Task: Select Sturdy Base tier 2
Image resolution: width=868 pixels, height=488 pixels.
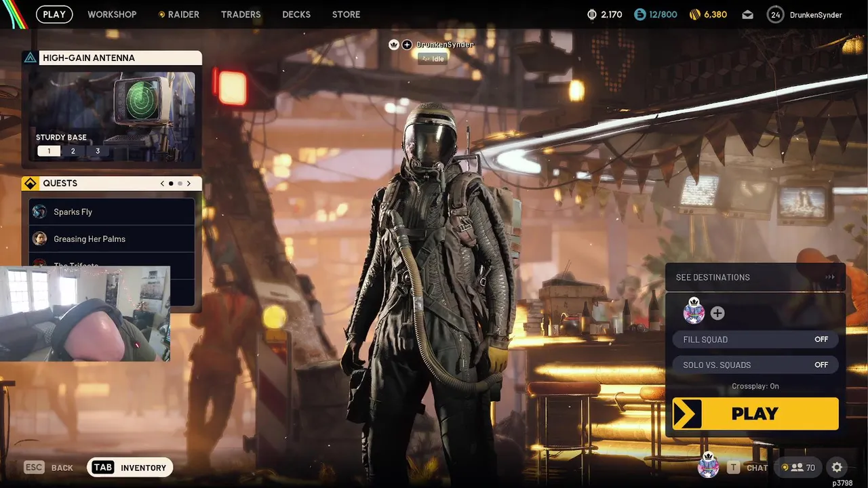Action: tap(73, 150)
